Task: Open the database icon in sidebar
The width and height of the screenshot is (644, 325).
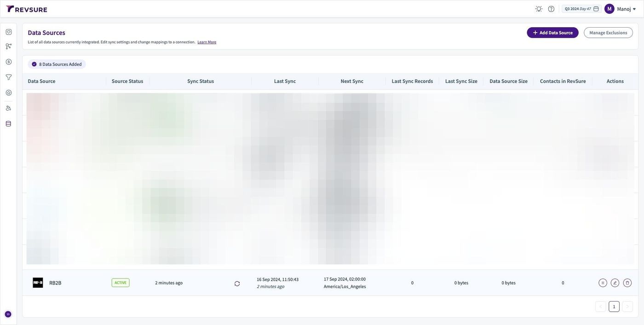Action: (x=8, y=123)
